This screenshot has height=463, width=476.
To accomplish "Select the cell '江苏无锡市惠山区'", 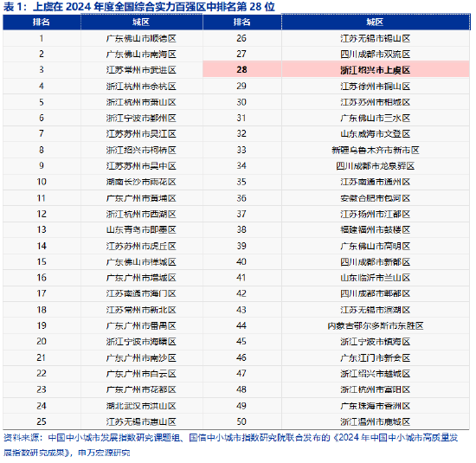I will [141, 421].
